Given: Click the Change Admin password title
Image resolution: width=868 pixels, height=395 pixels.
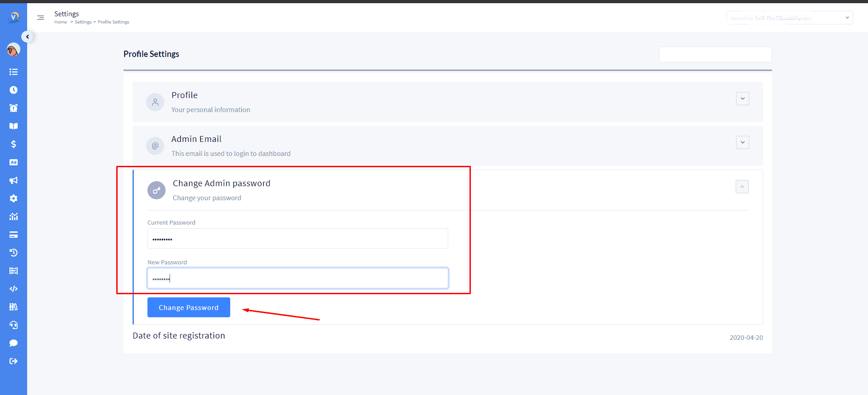Looking at the screenshot, I should (222, 183).
